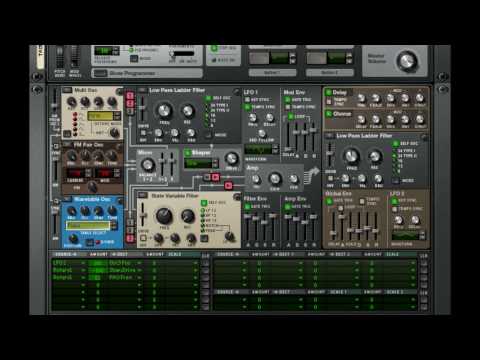Click Osc 3 to Filter 2 routing button
Viewport: 480px width, 360px height.
coord(130,239)
